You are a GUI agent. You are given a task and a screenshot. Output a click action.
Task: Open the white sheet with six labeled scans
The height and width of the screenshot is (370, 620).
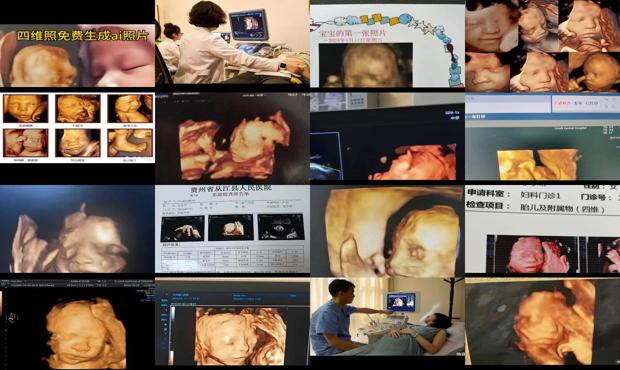[x=78, y=128]
